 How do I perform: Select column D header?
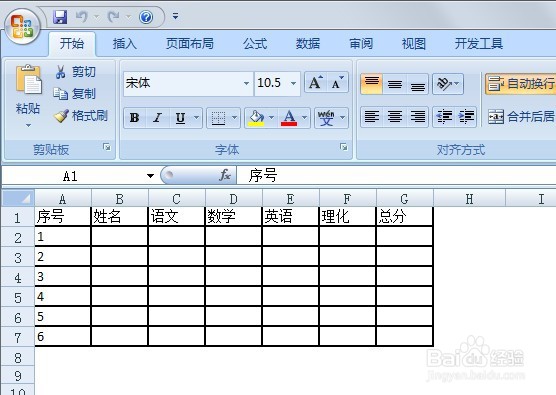(233, 199)
